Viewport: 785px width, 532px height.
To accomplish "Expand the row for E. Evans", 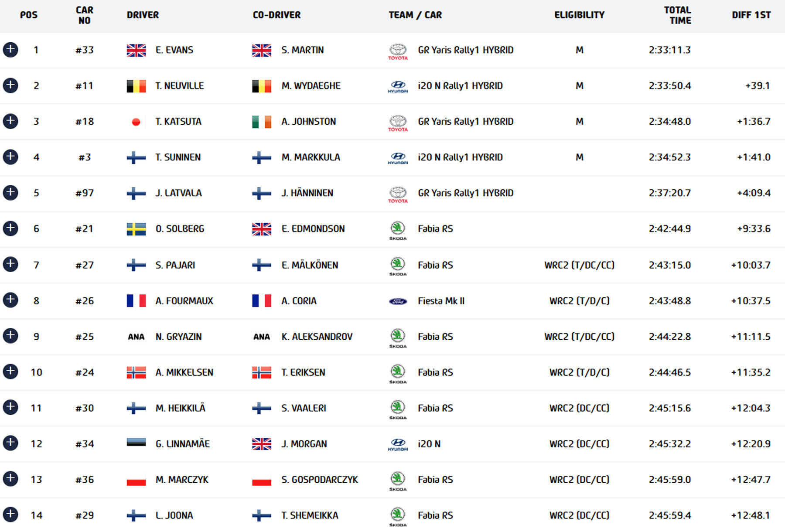I will click(x=10, y=50).
